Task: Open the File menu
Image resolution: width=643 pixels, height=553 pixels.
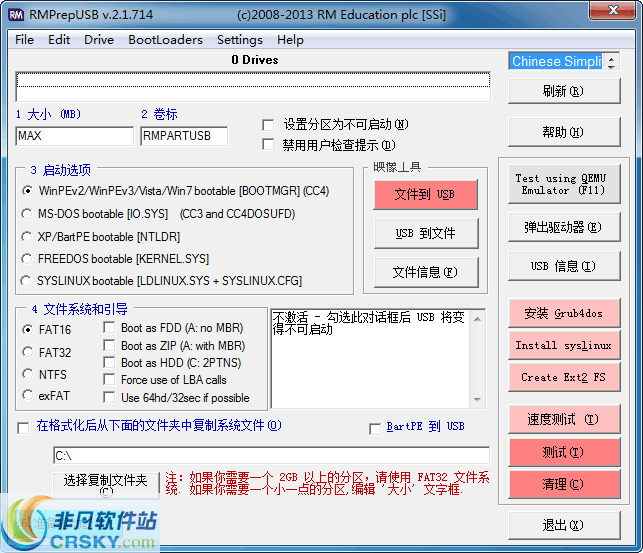Action: pyautogui.click(x=24, y=40)
